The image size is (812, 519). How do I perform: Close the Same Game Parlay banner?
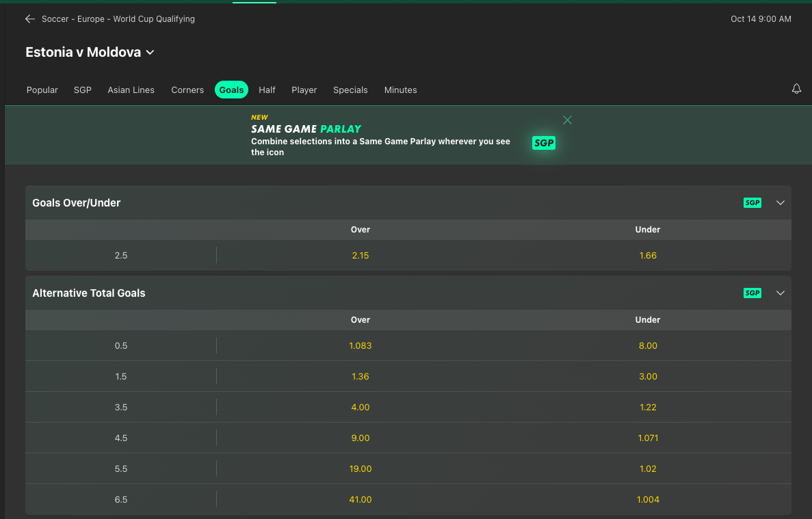coord(567,120)
